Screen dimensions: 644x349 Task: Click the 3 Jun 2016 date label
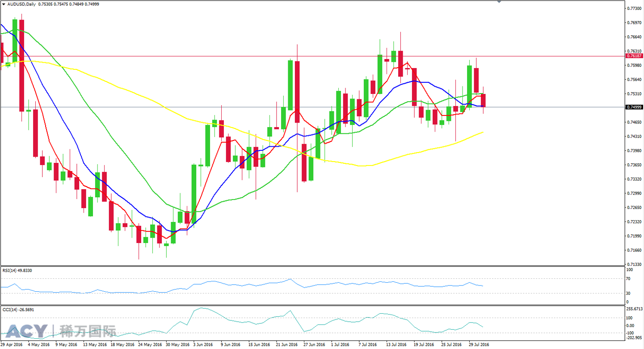[204, 345]
